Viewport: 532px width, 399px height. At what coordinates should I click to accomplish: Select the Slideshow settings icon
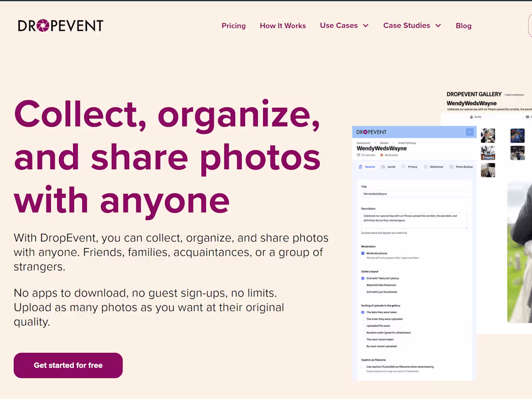pyautogui.click(x=425, y=167)
